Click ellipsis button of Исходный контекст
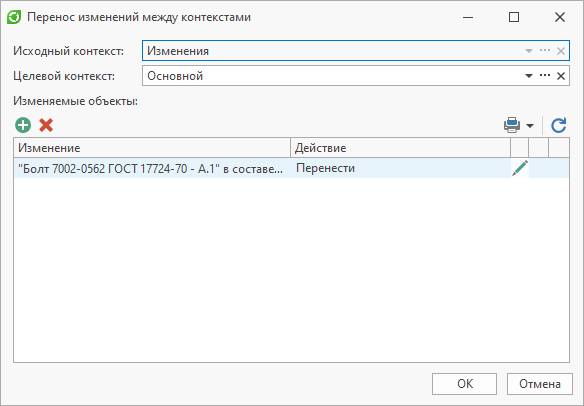 point(545,50)
